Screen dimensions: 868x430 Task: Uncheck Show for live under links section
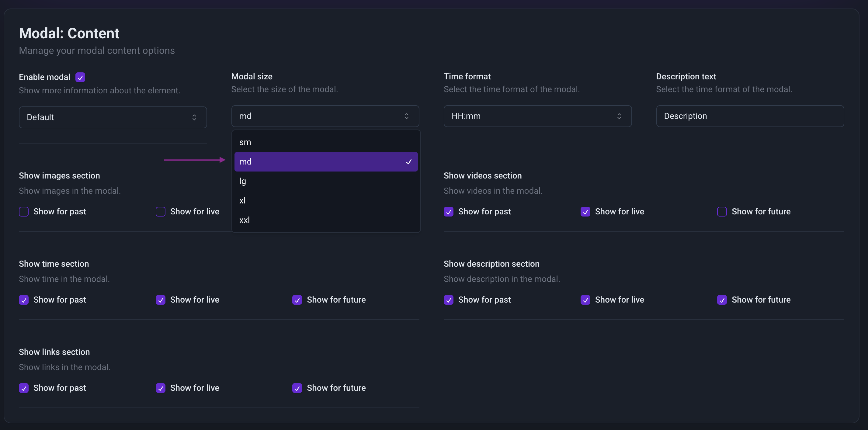click(x=160, y=388)
